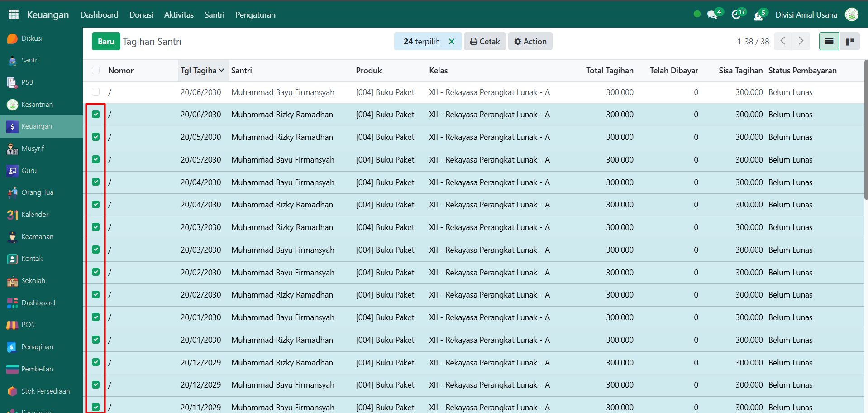Open the chat messages icon with badge 4
Viewport: 868px width, 413px height.
pos(712,15)
